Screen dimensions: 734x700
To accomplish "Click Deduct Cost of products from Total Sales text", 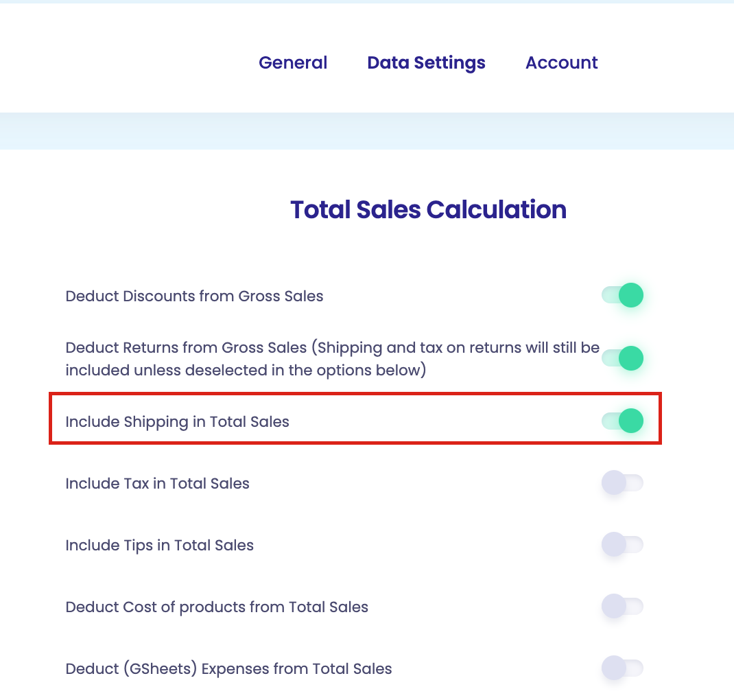I will (217, 607).
